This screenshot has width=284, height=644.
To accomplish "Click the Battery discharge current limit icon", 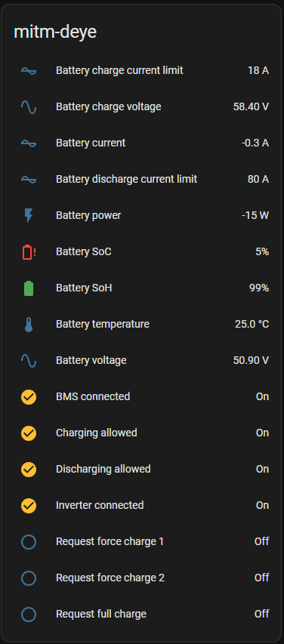I will [x=29, y=180].
